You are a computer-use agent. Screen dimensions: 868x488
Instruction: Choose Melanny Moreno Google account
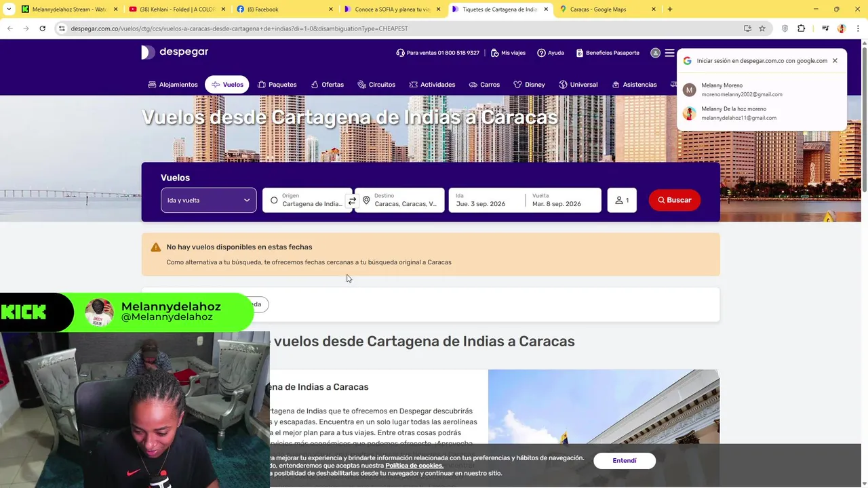pyautogui.click(x=762, y=89)
